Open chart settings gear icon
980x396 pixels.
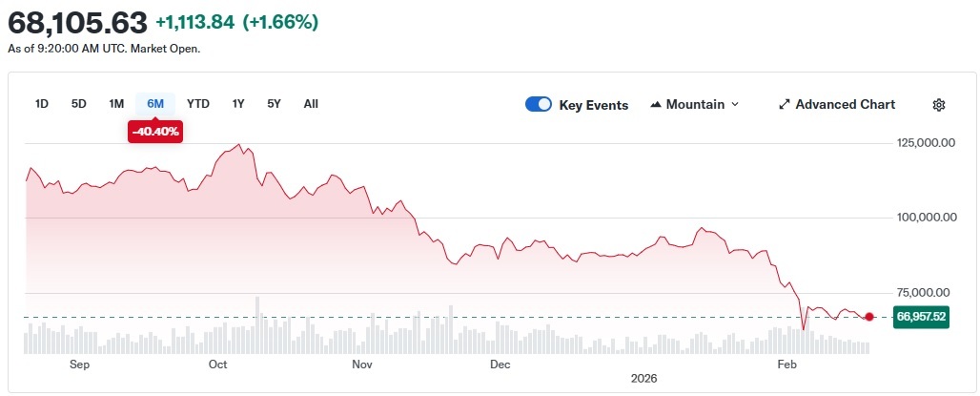tap(938, 105)
